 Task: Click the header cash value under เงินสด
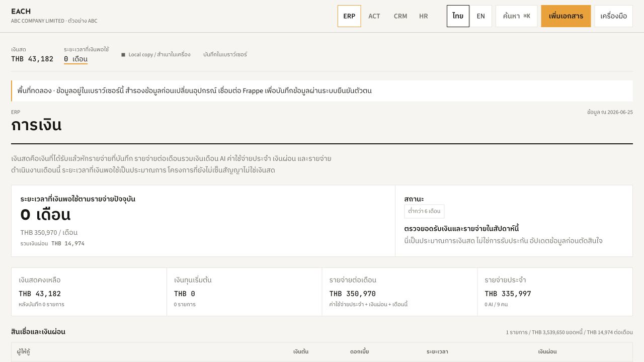(32, 59)
